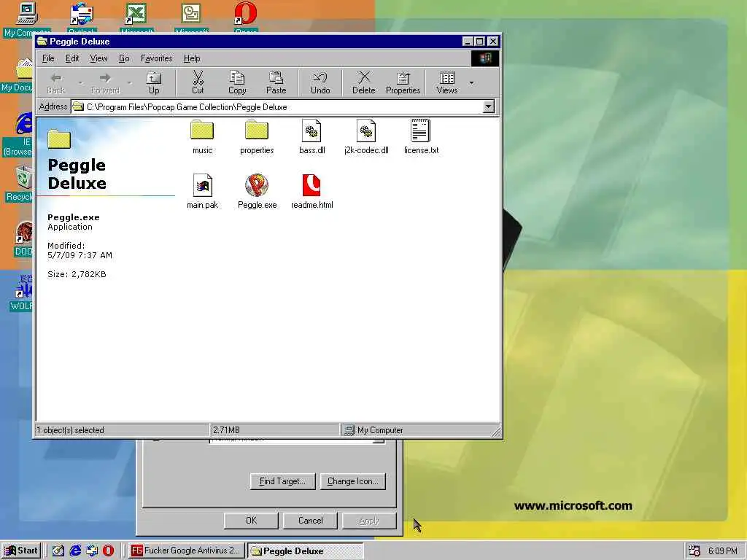Select the readme.html file
The image size is (747, 560).
point(311,192)
